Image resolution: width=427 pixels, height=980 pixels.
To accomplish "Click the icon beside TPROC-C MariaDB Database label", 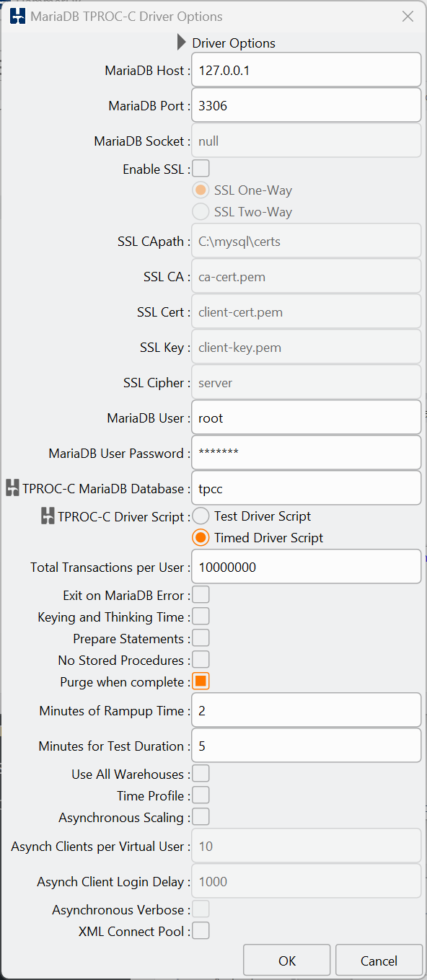I will click(12, 488).
